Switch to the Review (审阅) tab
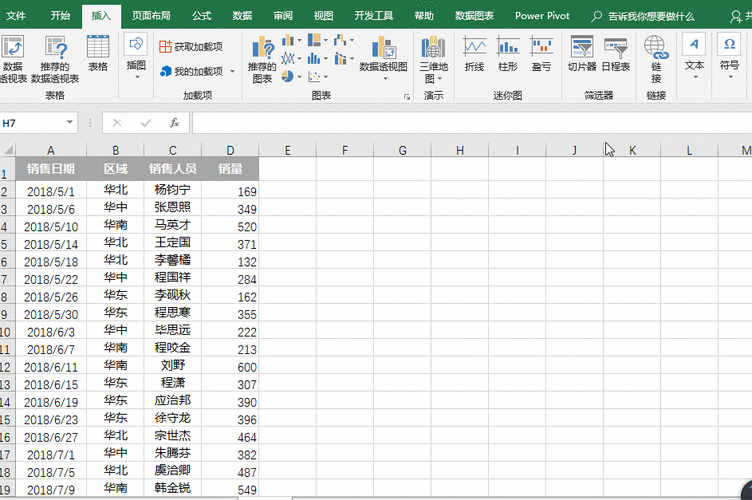The height and width of the screenshot is (500, 752). 283,16
